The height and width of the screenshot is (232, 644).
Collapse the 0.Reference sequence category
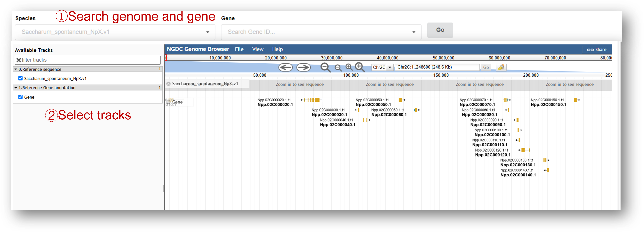click(x=16, y=69)
